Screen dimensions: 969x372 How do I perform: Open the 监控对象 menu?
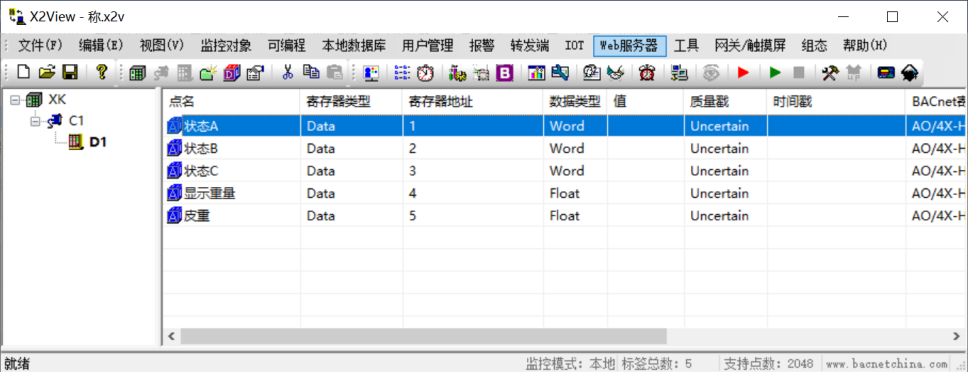[226, 45]
